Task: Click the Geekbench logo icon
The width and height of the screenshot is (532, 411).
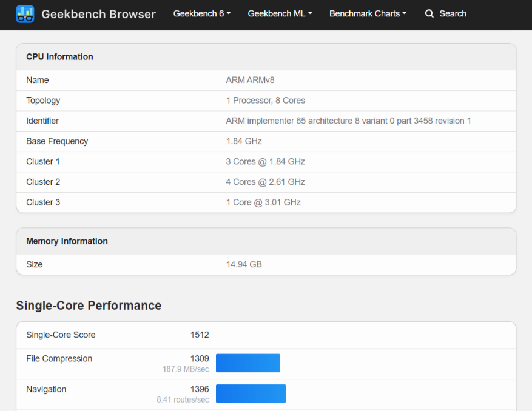Action: [25, 13]
